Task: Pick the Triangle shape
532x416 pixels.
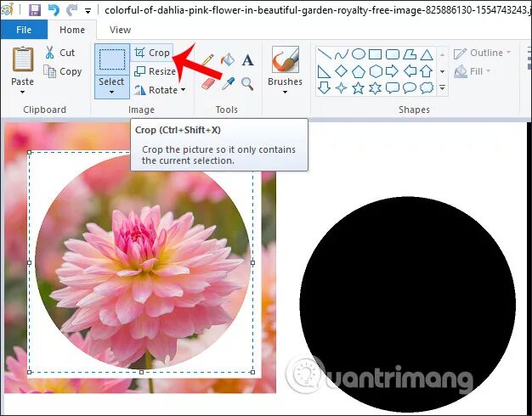Action: pos(427,54)
